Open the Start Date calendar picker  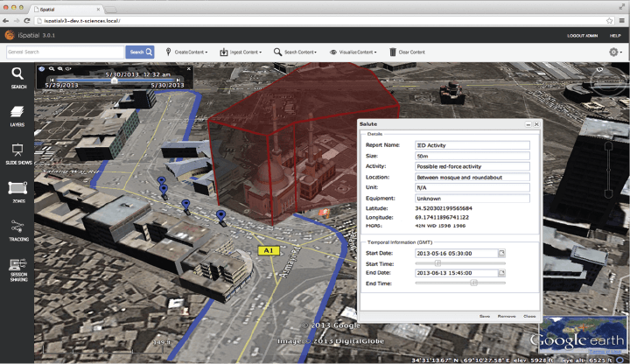[x=501, y=253]
